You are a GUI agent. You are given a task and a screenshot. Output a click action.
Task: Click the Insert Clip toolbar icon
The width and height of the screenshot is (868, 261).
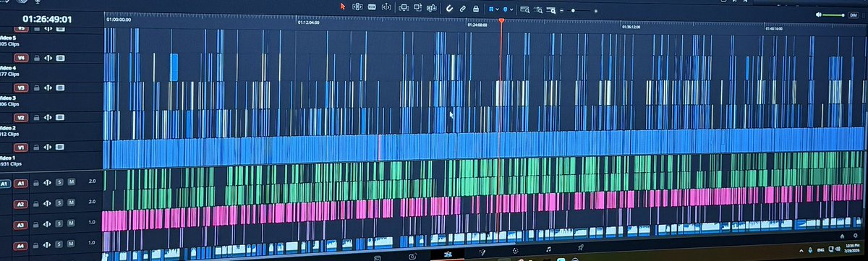click(403, 7)
